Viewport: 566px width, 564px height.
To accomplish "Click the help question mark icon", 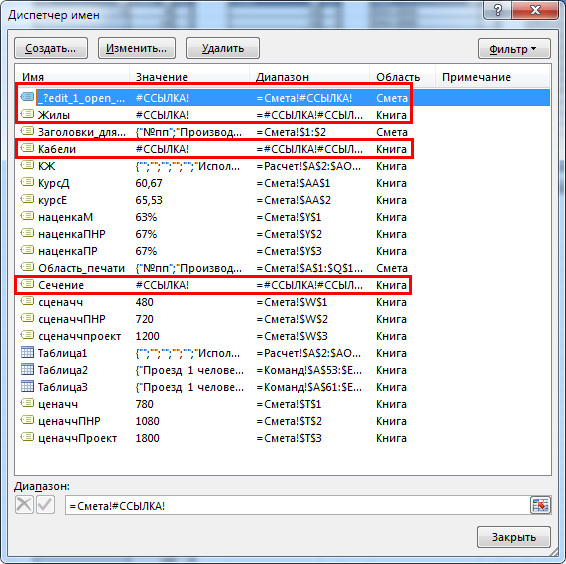I will pyautogui.click(x=497, y=10).
